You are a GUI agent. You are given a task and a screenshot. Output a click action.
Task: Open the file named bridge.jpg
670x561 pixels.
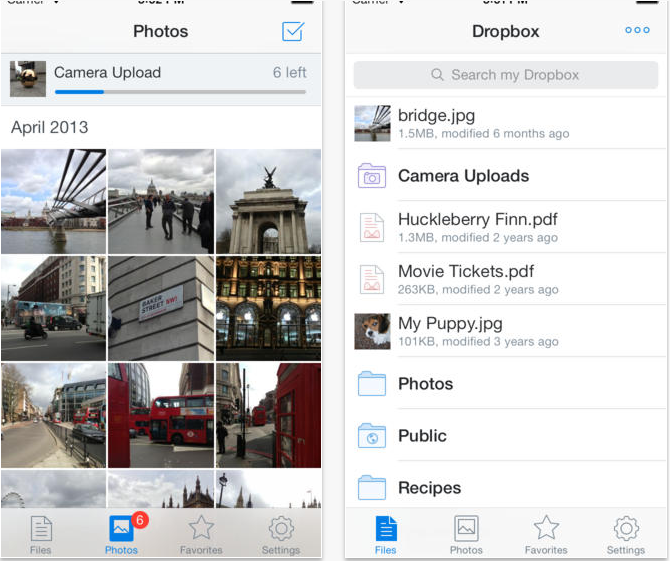pyautogui.click(x=436, y=115)
